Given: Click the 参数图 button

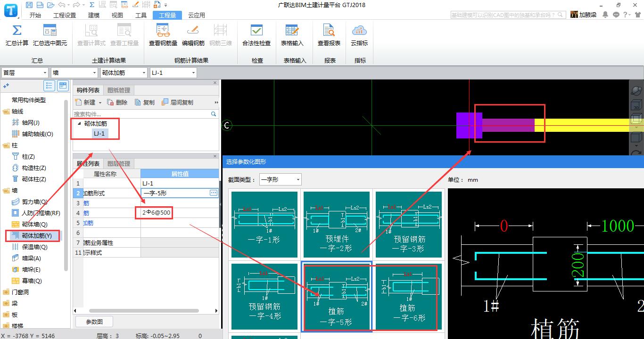Looking at the screenshot, I should click(94, 322).
